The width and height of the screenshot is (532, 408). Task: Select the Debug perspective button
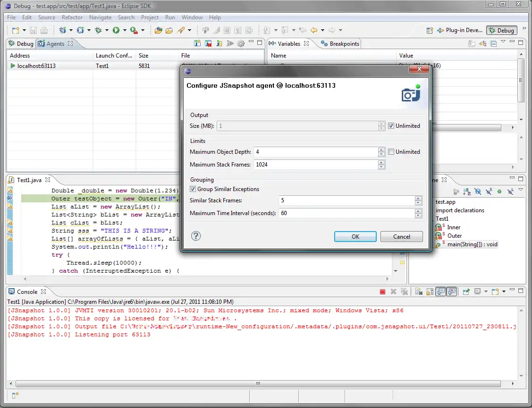click(502, 30)
